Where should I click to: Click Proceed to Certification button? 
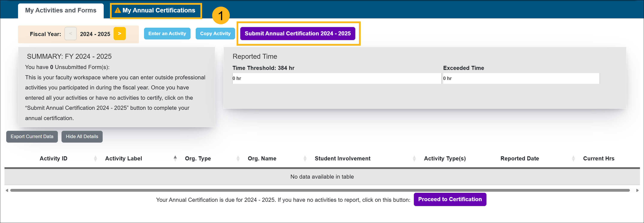[449, 199]
